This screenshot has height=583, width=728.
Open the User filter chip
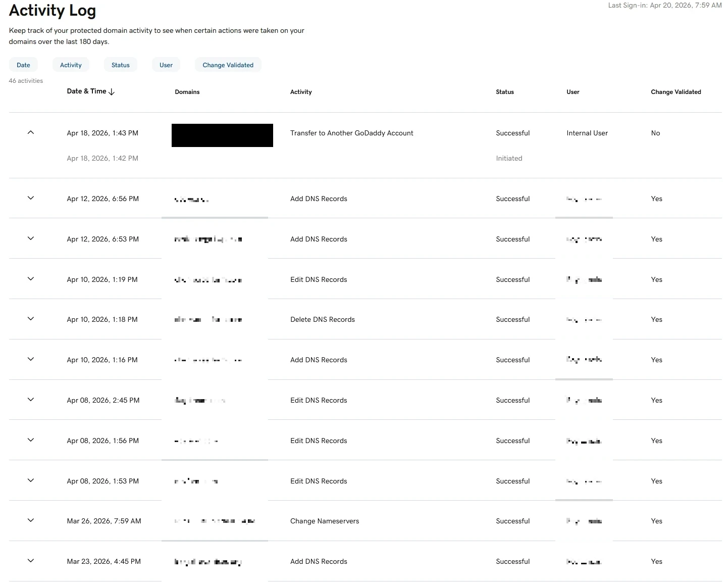click(166, 65)
